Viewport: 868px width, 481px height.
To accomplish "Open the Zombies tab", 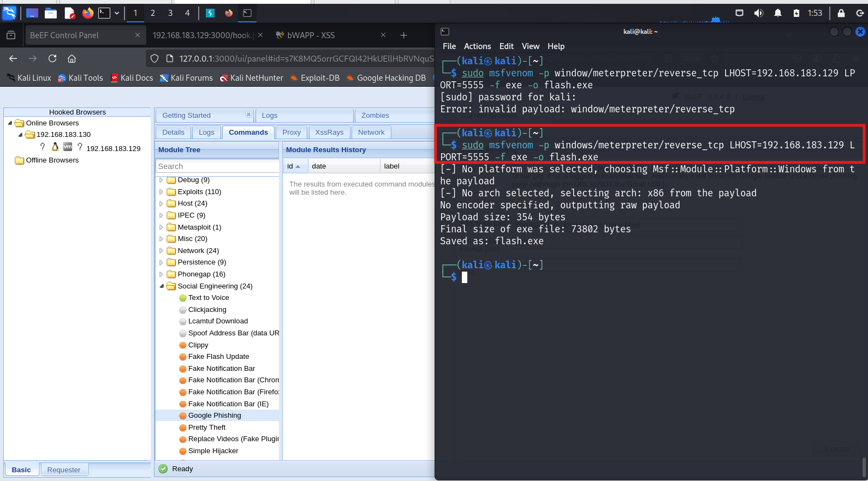I will coord(375,116).
